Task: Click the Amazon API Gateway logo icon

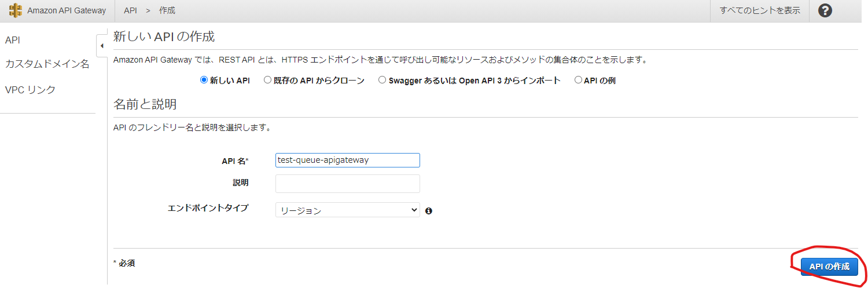Action: (x=16, y=10)
